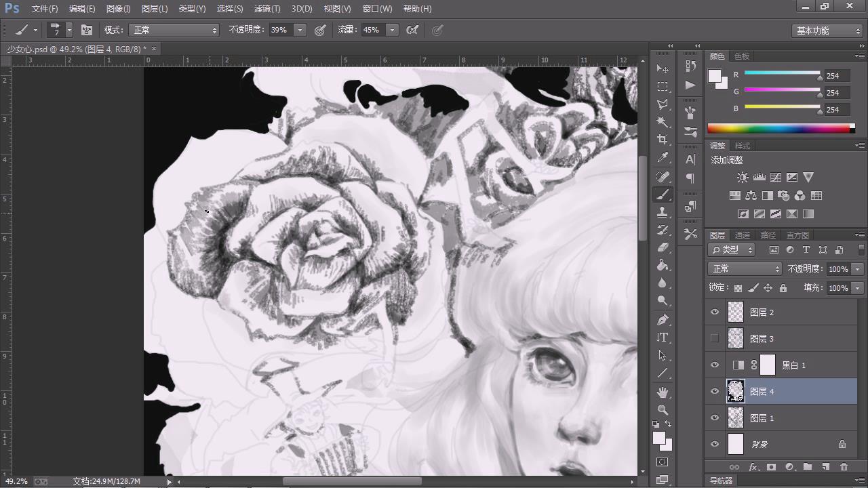868x488 pixels.
Task: Open layer opacity 100% dropdown
Action: 858,269
